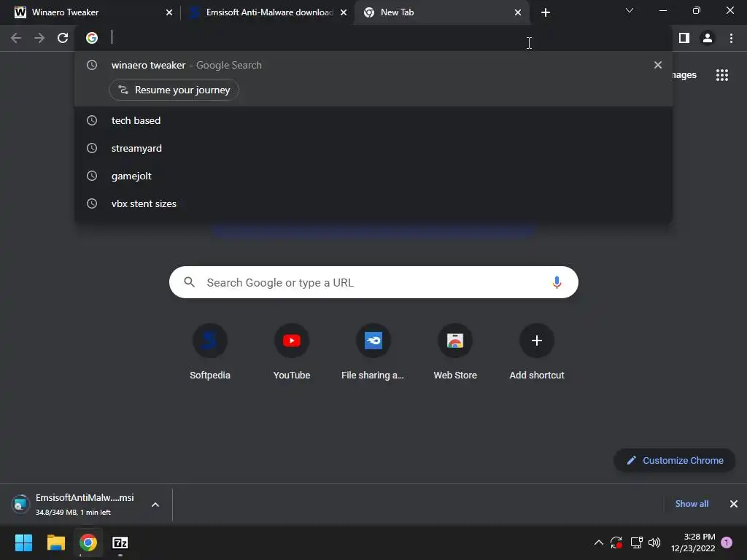The image size is (747, 560).
Task: Open the profile avatar menu
Action: 708,38
